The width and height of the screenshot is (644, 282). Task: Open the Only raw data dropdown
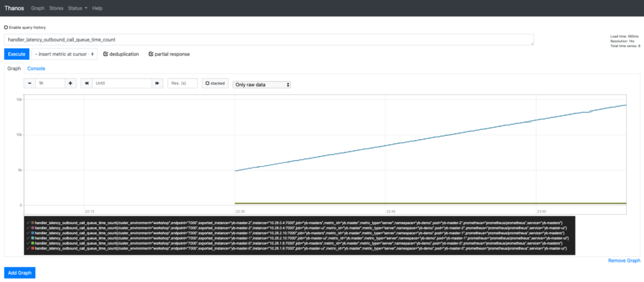(262, 84)
